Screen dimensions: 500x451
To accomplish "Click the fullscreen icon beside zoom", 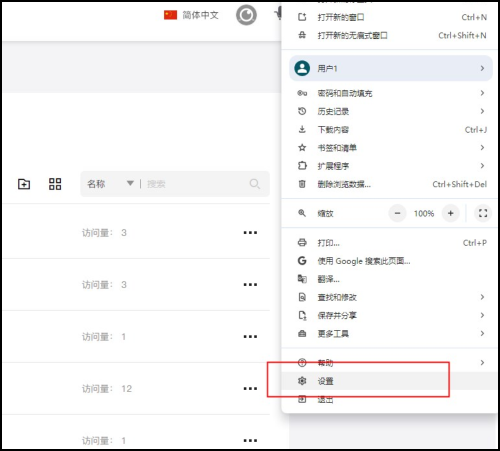I will [483, 213].
